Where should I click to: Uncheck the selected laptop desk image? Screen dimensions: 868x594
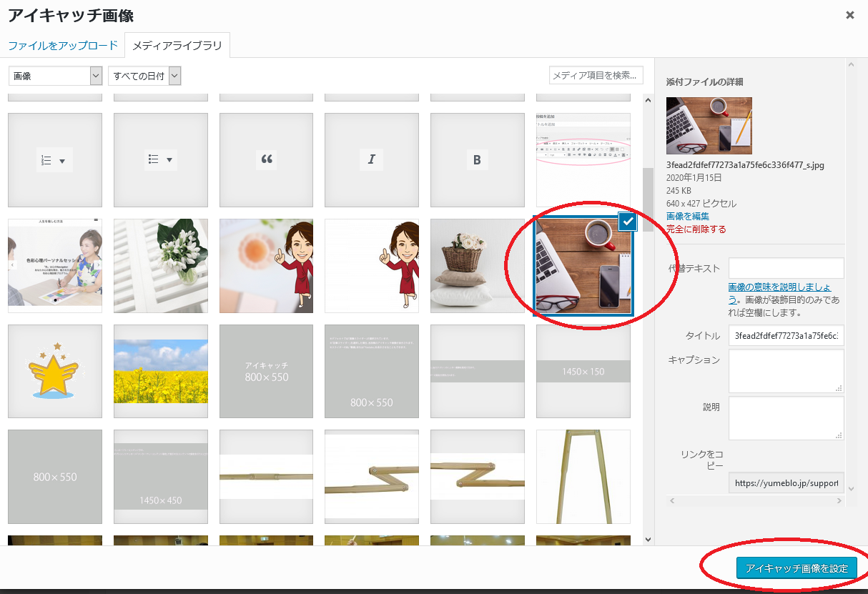[x=627, y=222]
